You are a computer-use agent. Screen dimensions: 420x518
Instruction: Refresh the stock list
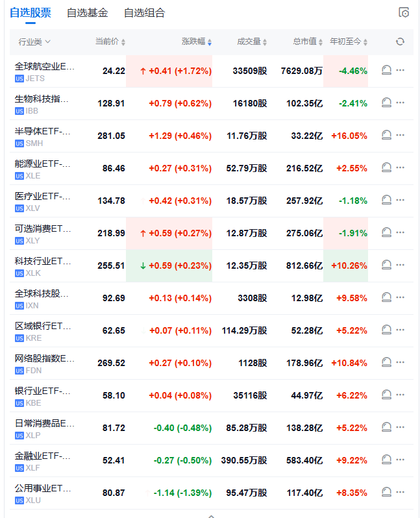[x=400, y=42]
